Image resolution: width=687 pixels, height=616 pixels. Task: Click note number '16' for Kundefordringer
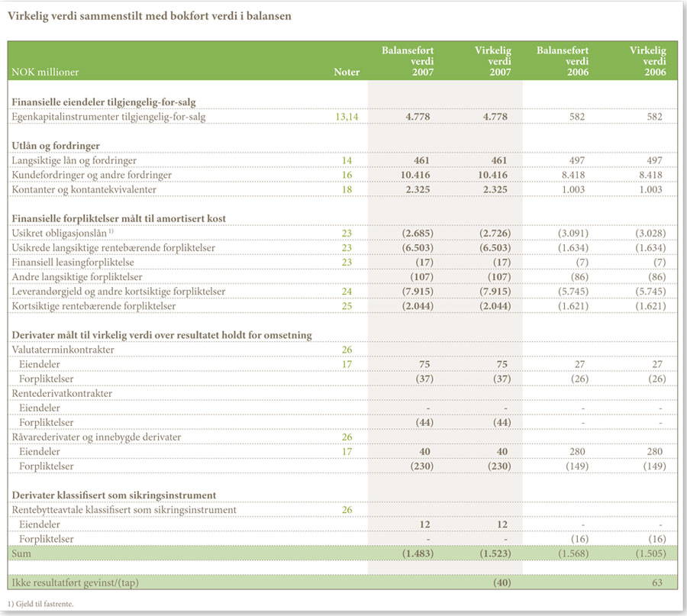coord(347,176)
